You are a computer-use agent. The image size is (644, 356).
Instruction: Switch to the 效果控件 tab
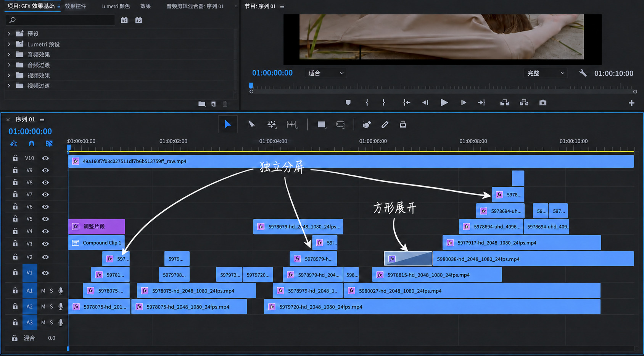pos(75,6)
